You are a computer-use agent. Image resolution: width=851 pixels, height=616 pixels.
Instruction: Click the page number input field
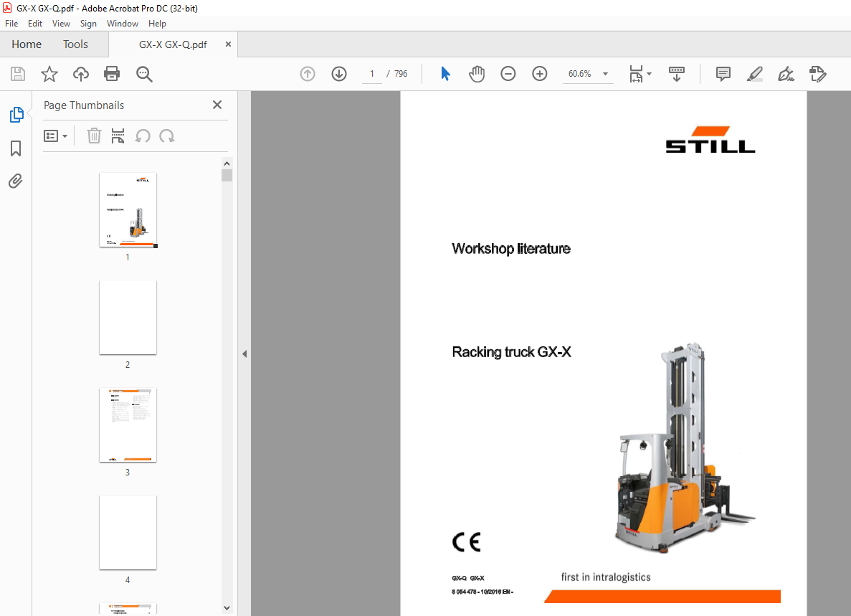372,74
